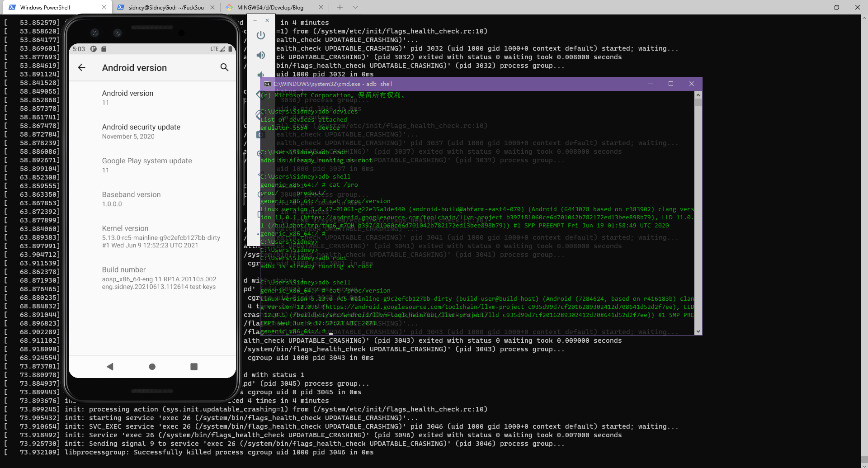Switch to MINGW64 Blog tab
868x468 pixels.
pyautogui.click(x=270, y=7)
